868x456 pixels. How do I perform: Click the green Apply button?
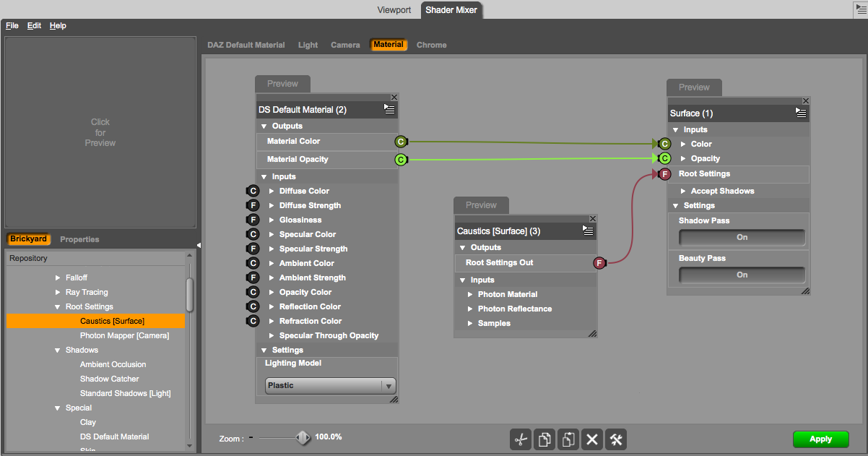click(x=820, y=439)
